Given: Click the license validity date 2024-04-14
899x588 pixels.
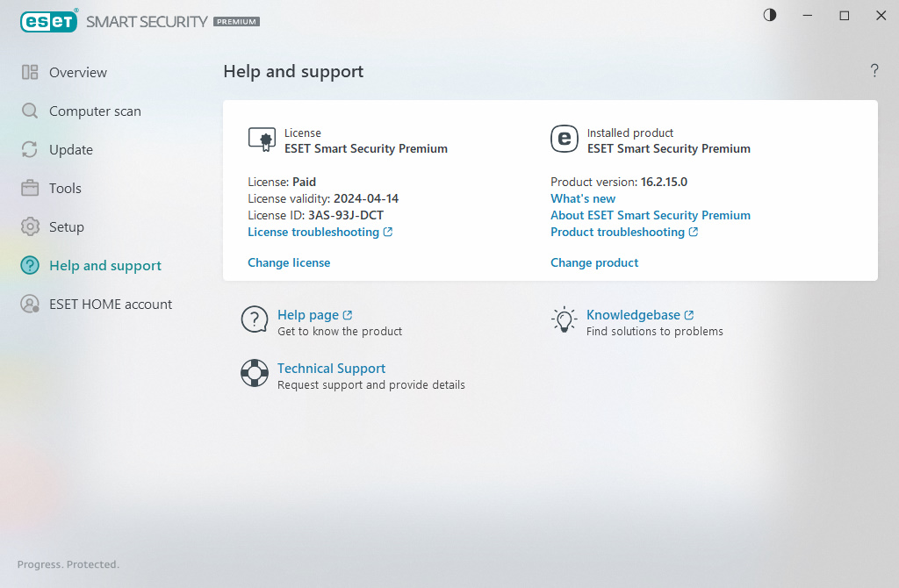Looking at the screenshot, I should point(366,199).
